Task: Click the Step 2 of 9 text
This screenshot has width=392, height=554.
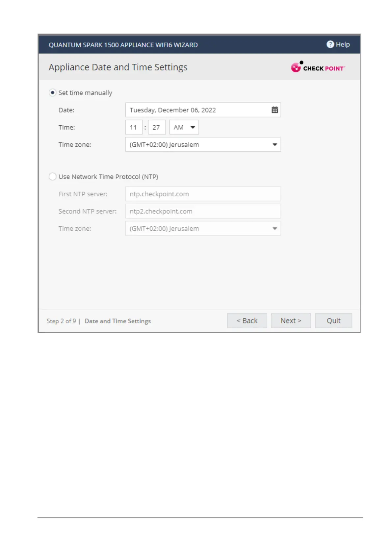Action: (61, 321)
